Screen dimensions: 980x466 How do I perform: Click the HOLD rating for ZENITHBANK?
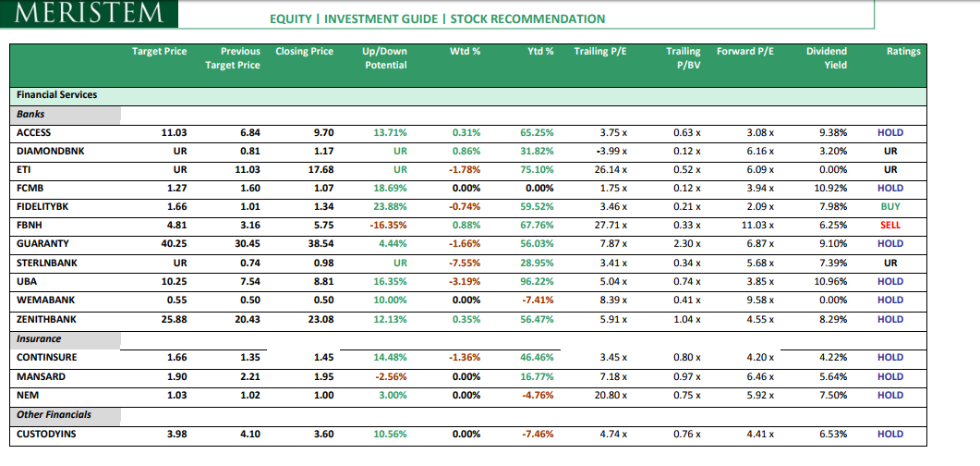[890, 320]
